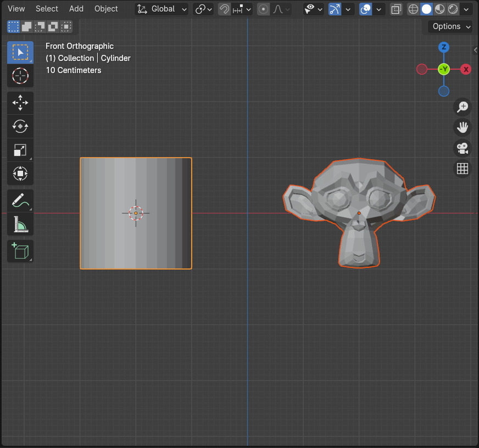Toggle proportional editing in the header
479x448 pixels.
tap(263, 9)
